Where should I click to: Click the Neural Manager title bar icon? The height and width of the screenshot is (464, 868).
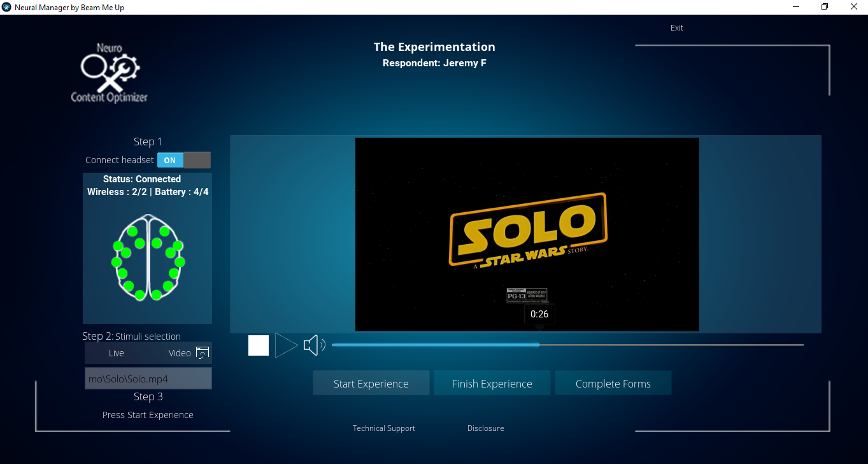point(7,7)
